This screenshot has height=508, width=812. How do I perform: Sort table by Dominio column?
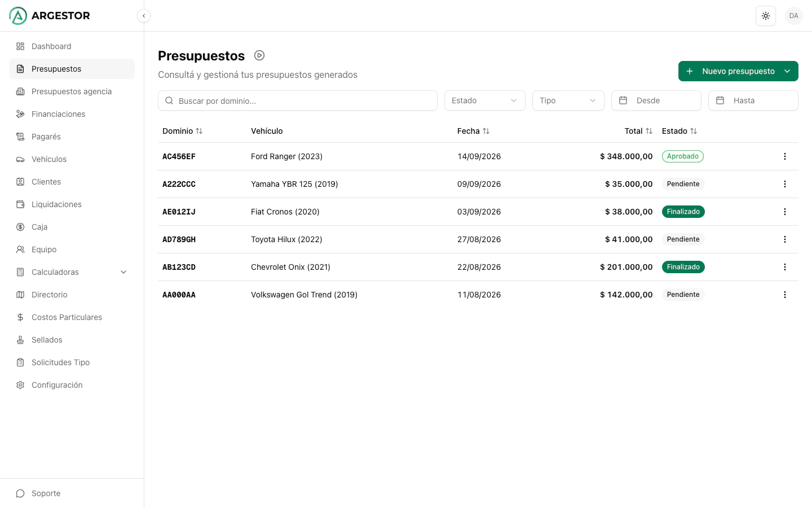click(x=183, y=131)
